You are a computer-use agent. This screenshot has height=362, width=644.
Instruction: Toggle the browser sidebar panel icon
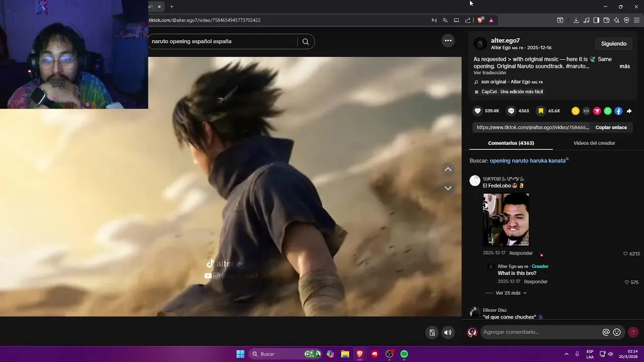(x=596, y=20)
